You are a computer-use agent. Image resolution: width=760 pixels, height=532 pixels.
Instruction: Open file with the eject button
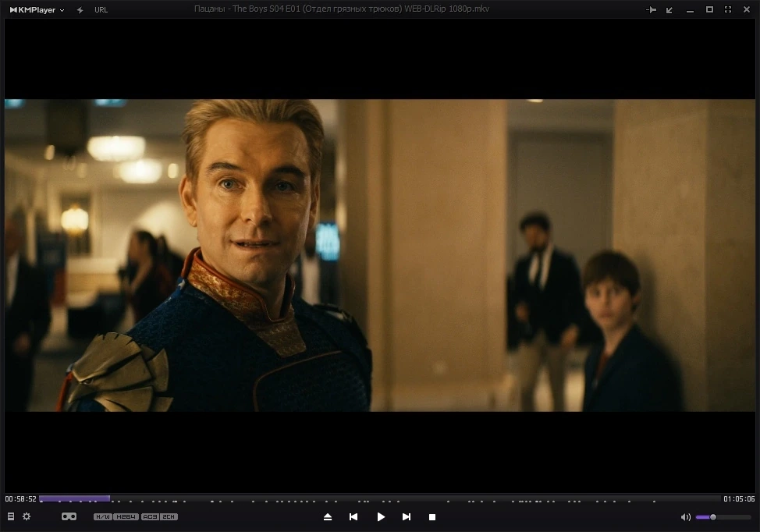click(x=328, y=517)
